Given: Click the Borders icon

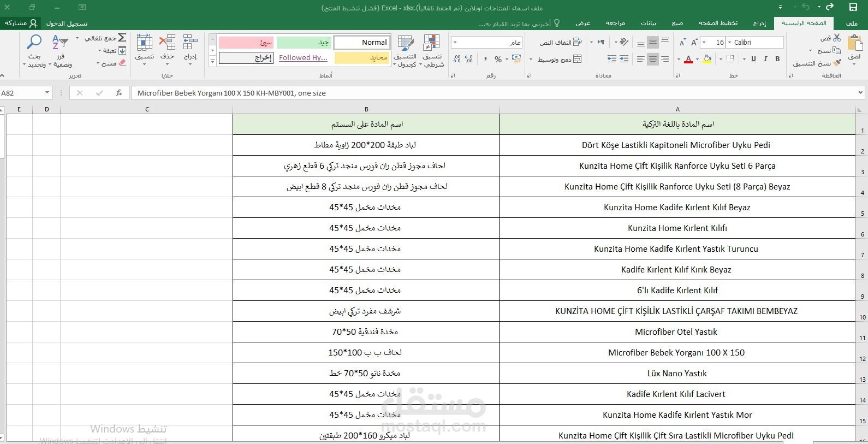Looking at the screenshot, I should (x=730, y=59).
